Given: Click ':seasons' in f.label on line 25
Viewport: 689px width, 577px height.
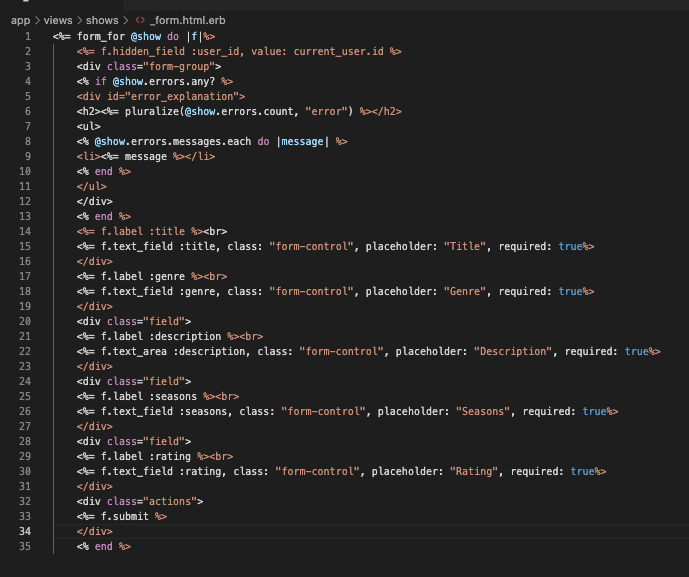Looking at the screenshot, I should (173, 396).
